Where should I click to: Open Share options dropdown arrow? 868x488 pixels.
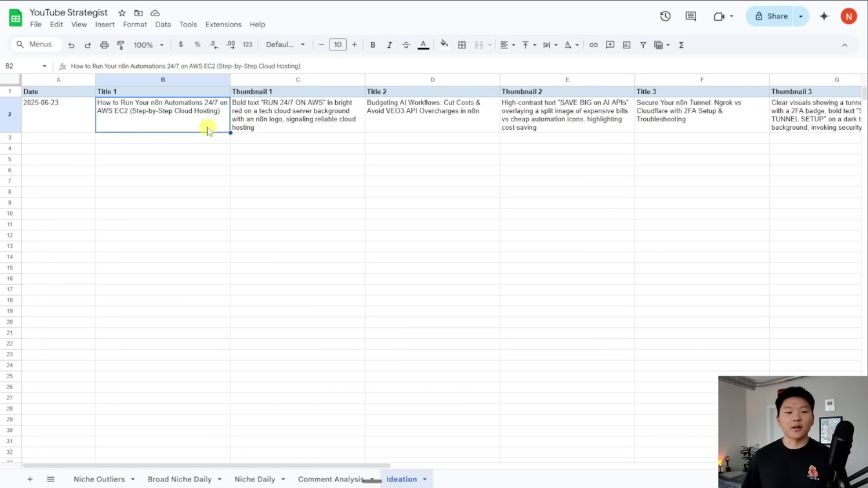pyautogui.click(x=801, y=16)
